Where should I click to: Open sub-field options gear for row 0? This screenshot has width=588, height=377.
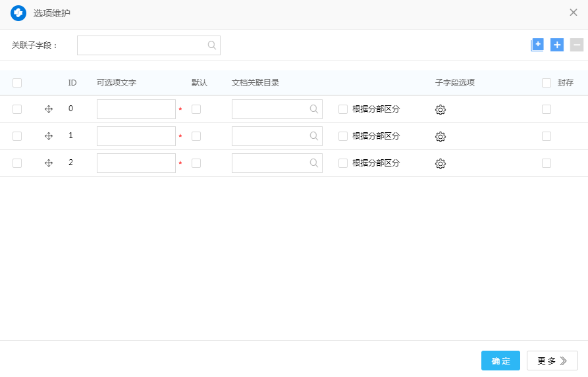tap(441, 110)
